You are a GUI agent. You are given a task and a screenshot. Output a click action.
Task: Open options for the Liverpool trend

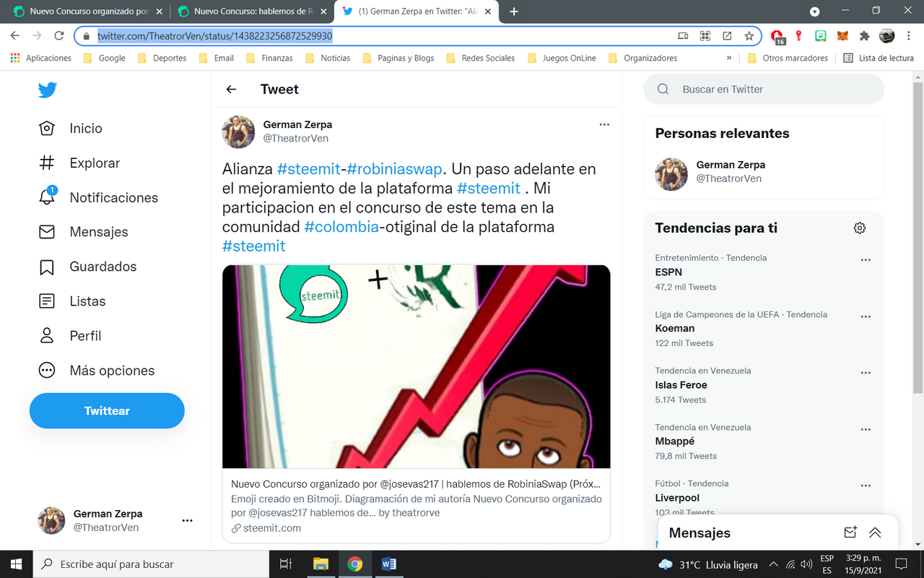click(866, 486)
